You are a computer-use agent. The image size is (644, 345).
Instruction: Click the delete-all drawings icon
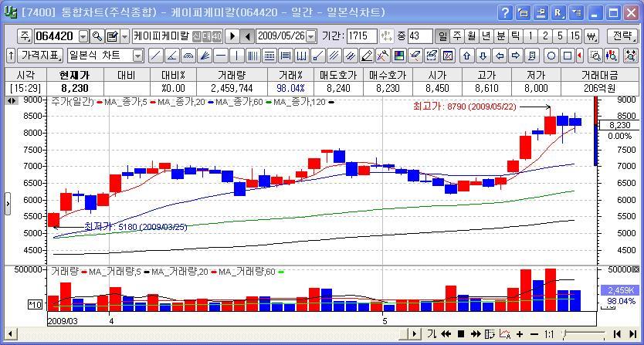[x=448, y=56]
